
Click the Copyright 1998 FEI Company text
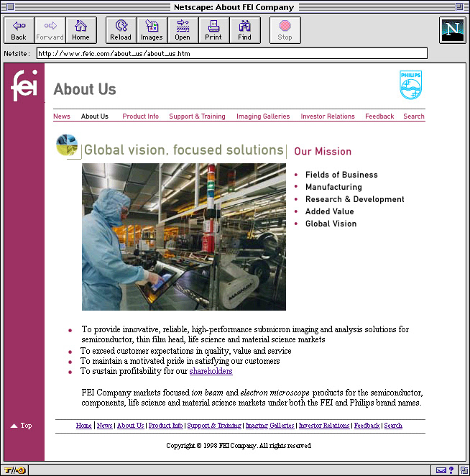click(x=239, y=445)
